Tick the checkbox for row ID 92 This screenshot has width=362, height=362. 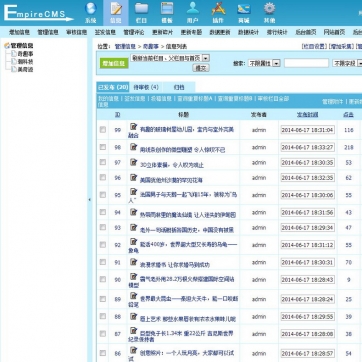pos(103,245)
